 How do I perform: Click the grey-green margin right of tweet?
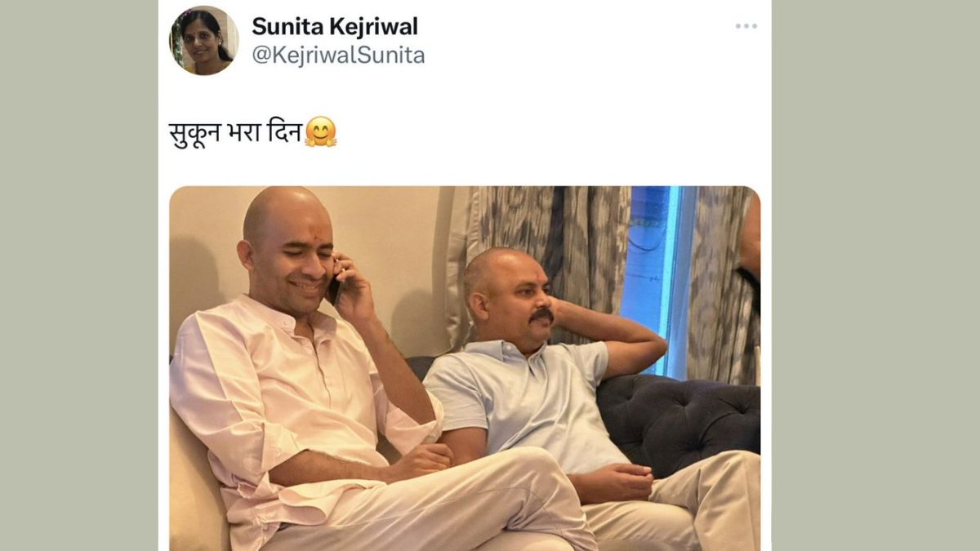point(875,275)
